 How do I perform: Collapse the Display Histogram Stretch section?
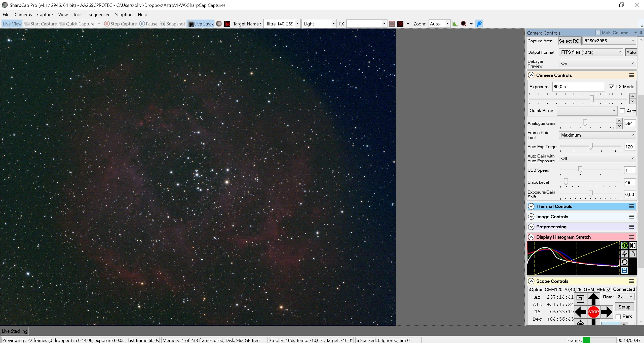tap(531, 237)
